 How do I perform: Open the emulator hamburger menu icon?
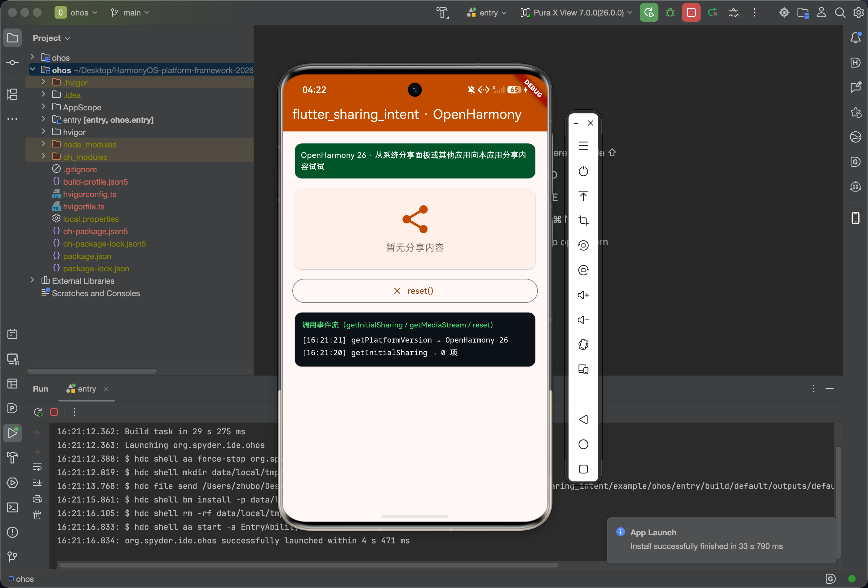[x=583, y=146]
